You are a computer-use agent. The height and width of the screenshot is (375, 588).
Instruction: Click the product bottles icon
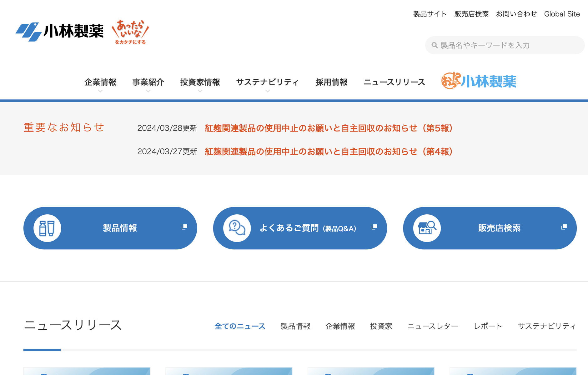(x=47, y=228)
